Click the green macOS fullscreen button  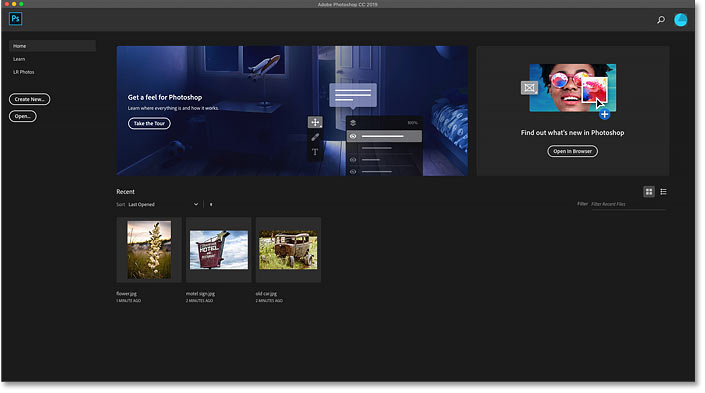click(21, 4)
